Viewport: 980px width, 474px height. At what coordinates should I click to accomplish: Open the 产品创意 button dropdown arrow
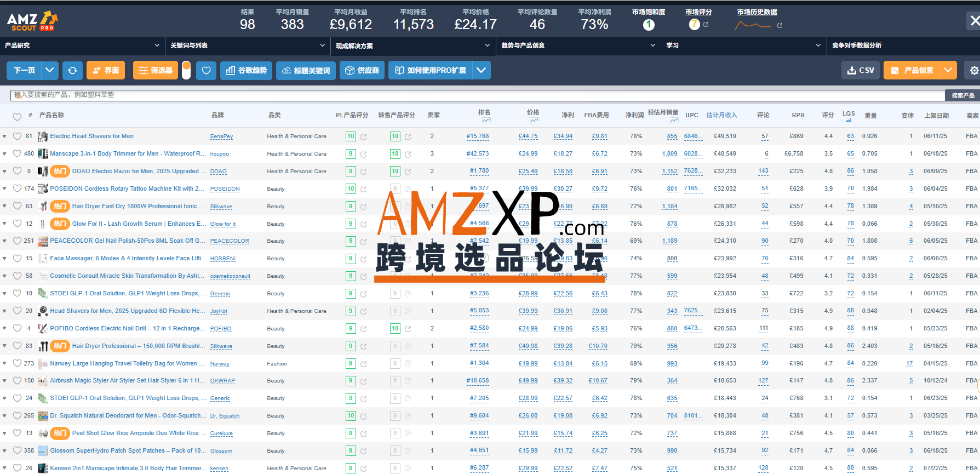[x=948, y=70]
